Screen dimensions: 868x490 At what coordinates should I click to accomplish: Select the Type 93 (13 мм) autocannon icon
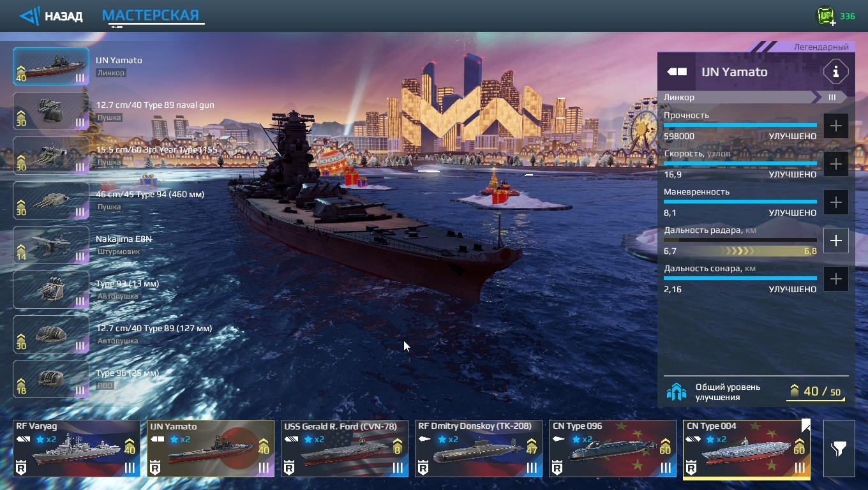click(x=51, y=290)
